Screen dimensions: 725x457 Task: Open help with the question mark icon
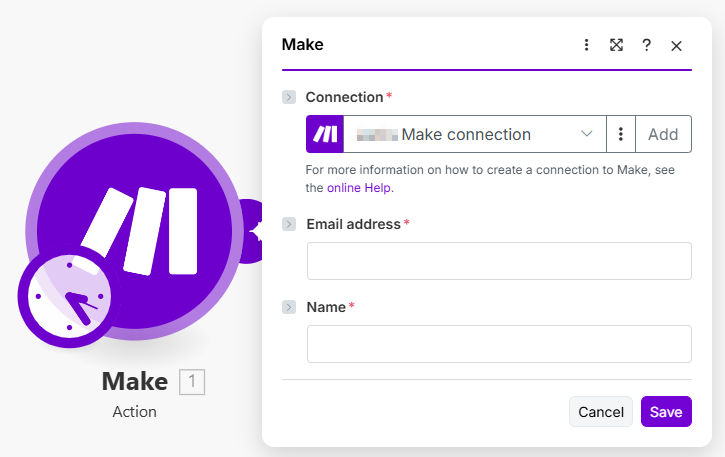(x=647, y=45)
